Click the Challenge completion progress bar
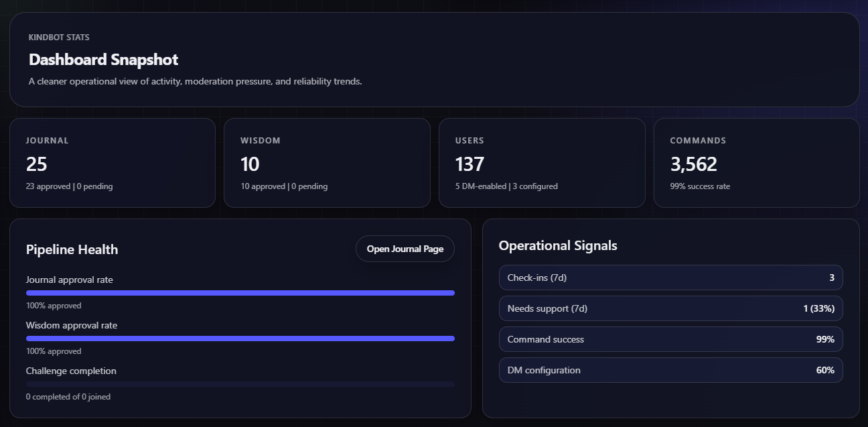Viewport: 868px width, 427px height. pyautogui.click(x=240, y=384)
